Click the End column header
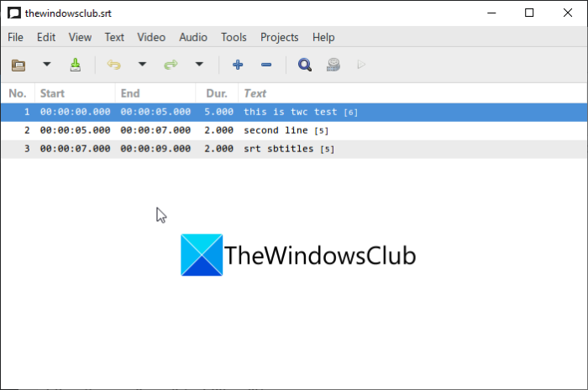Screen dimensions: 588x390 [155, 93]
